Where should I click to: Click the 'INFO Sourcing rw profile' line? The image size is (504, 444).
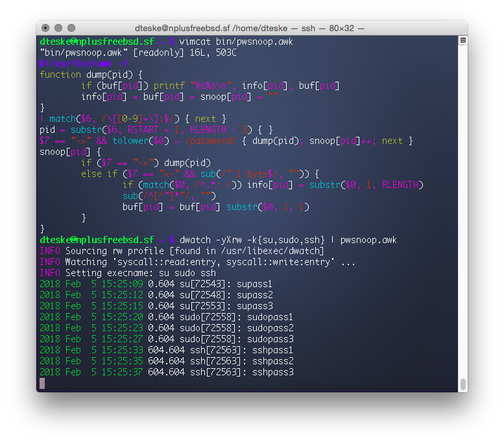click(182, 251)
